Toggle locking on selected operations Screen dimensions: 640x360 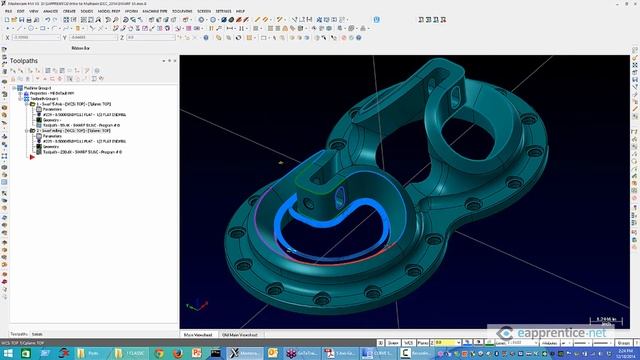[13, 79]
